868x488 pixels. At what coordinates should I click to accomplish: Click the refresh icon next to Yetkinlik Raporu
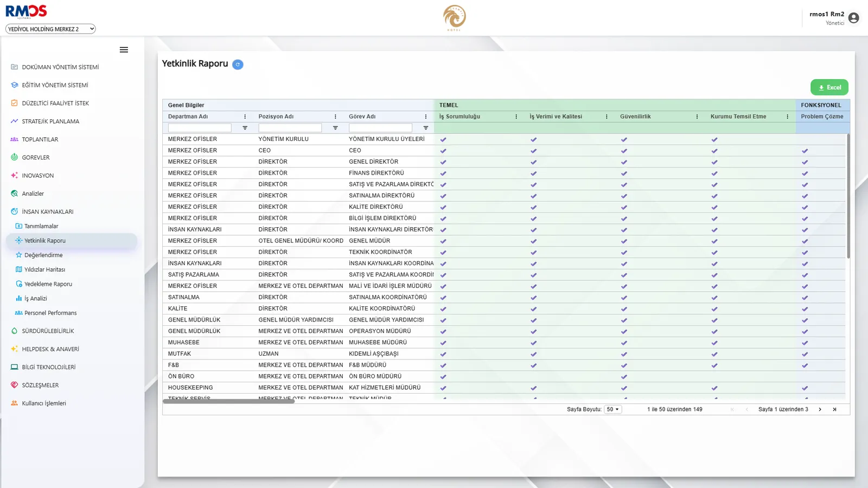238,65
